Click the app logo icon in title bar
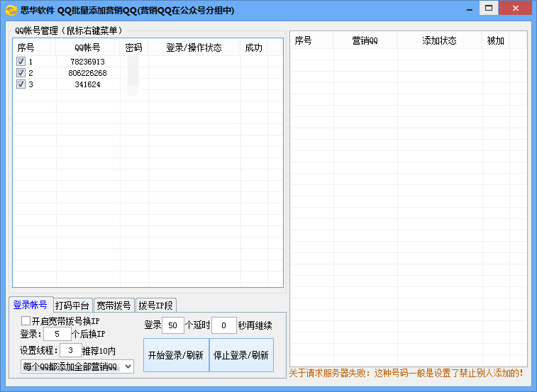Image resolution: width=537 pixels, height=392 pixels. point(11,10)
